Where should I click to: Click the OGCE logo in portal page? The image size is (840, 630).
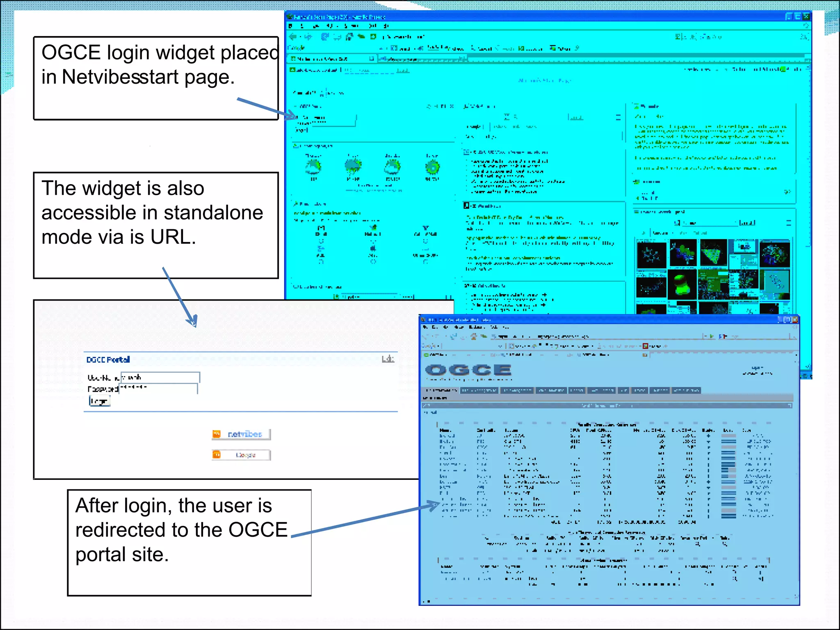point(468,370)
